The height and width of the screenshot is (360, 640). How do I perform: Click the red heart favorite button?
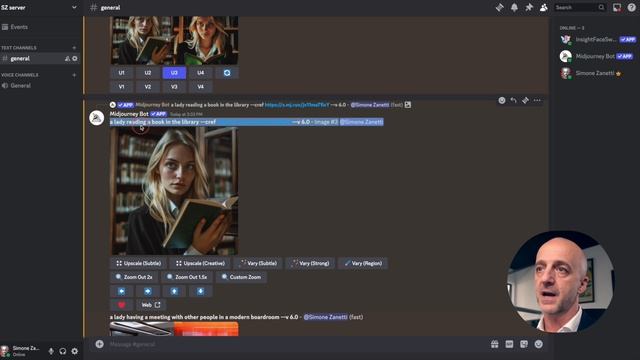[x=121, y=305]
